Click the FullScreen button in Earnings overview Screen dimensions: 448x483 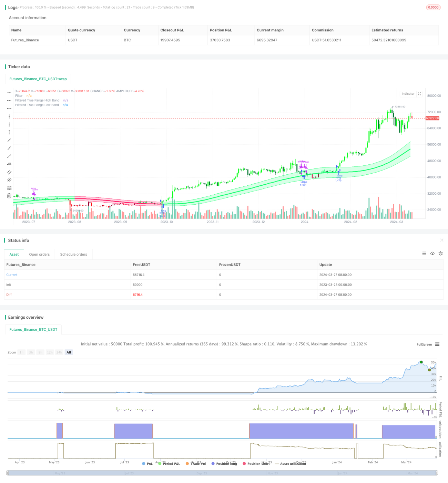click(424, 344)
